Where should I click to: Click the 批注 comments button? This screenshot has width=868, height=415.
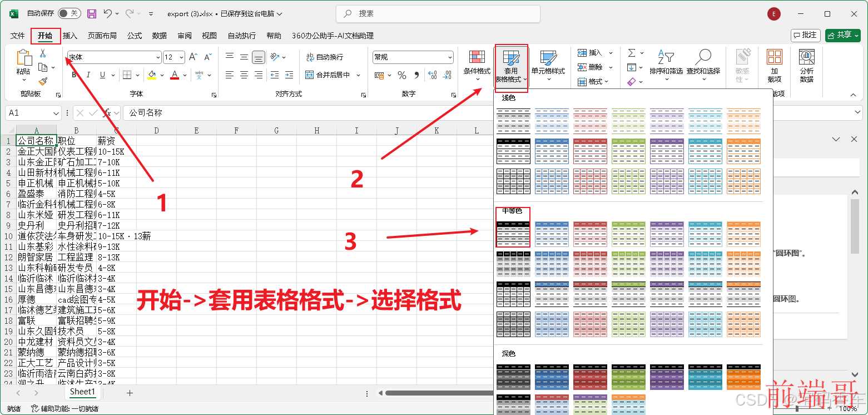[805, 35]
